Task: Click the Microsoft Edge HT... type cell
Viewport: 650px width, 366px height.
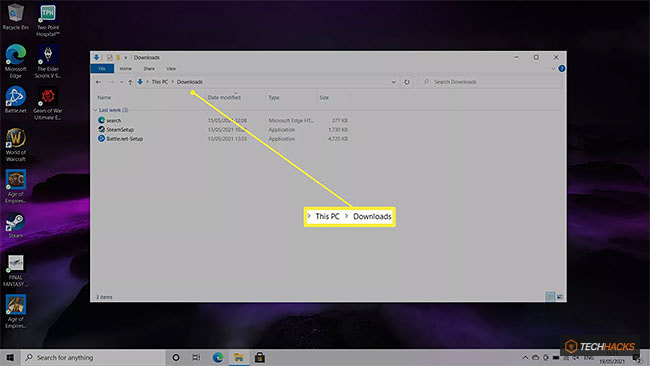Action: point(291,120)
